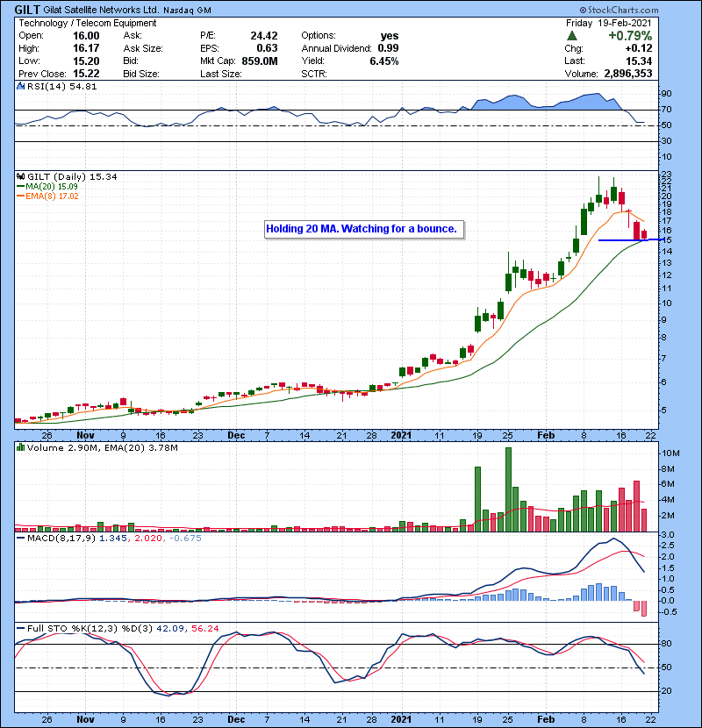Click the stochastic %D value 56.24

204,628
